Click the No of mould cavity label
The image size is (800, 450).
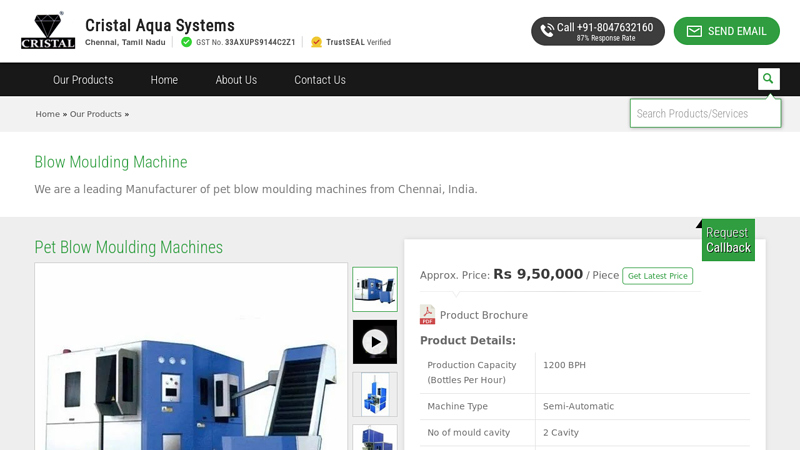pyautogui.click(x=468, y=433)
